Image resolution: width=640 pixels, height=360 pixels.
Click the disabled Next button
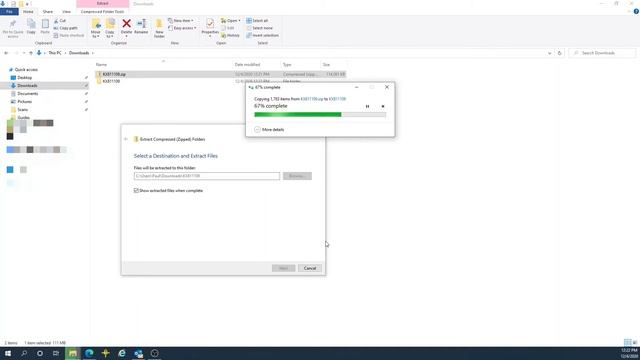(x=284, y=268)
